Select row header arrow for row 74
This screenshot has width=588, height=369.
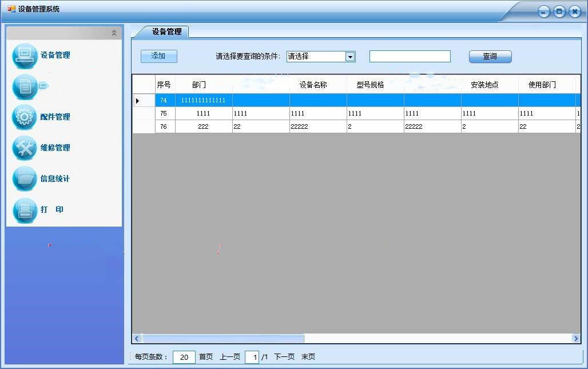point(144,101)
